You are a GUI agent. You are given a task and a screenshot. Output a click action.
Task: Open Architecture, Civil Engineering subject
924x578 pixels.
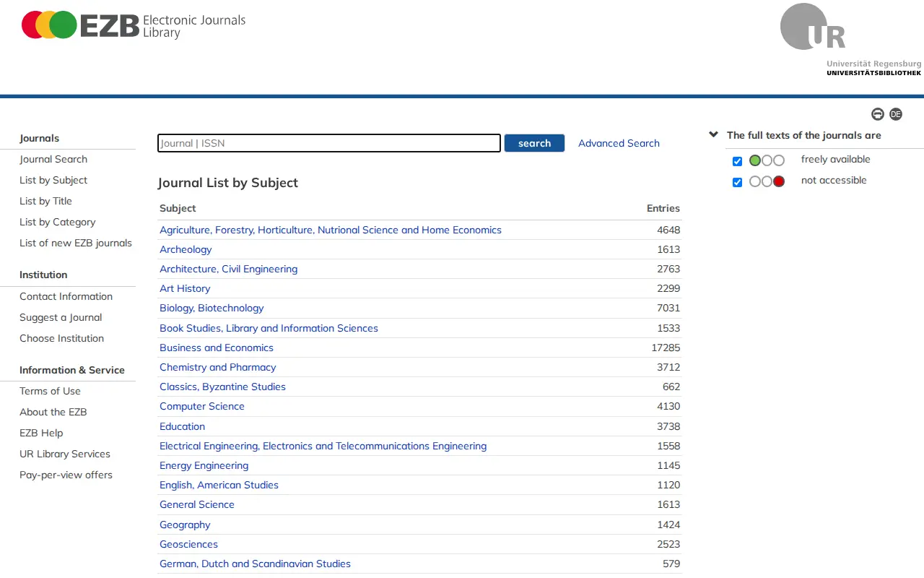point(228,269)
